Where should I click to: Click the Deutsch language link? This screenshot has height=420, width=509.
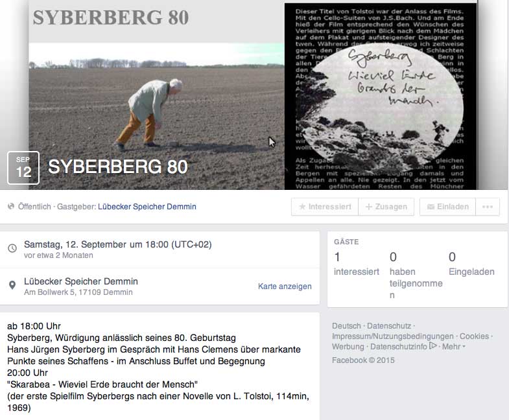click(x=346, y=326)
